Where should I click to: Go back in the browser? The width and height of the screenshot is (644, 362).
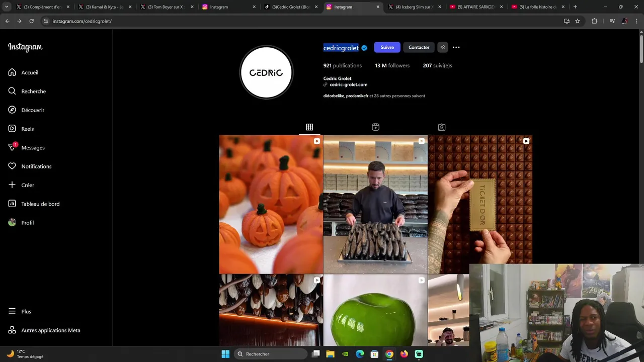(x=7, y=21)
